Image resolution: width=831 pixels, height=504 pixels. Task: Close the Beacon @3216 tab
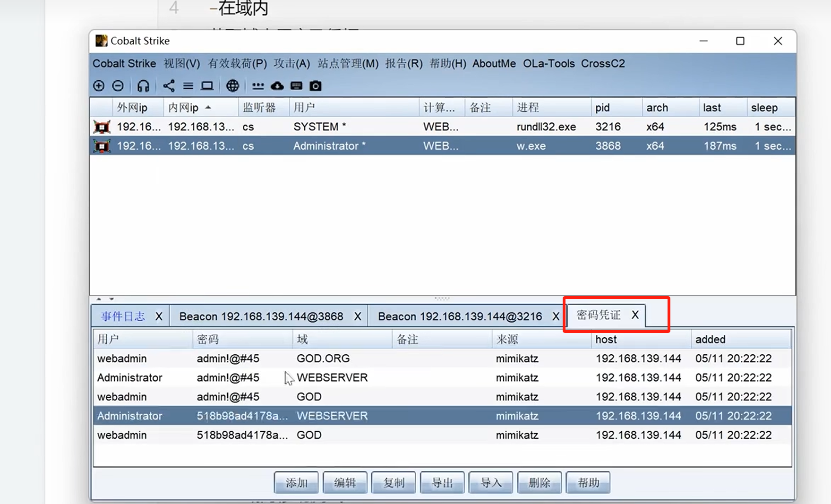pyautogui.click(x=556, y=316)
